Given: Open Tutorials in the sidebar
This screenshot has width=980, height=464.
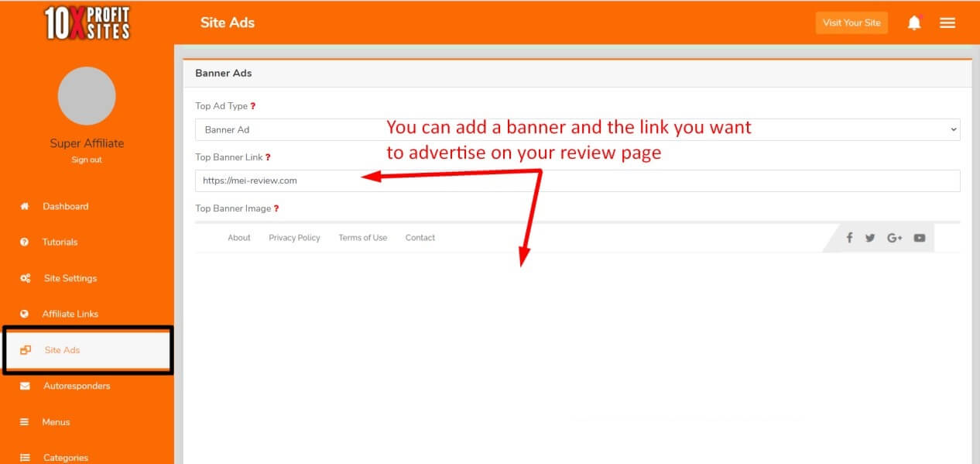Looking at the screenshot, I should (60, 242).
